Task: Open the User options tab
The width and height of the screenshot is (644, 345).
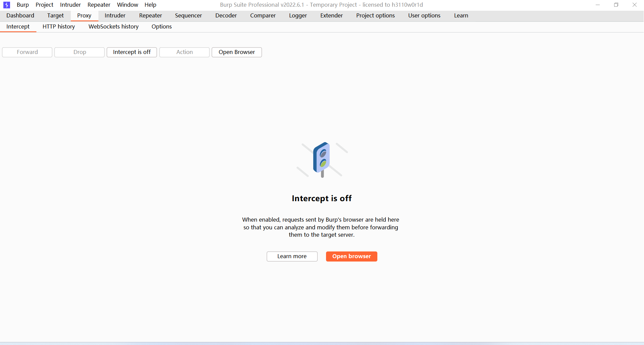Action: [x=424, y=15]
